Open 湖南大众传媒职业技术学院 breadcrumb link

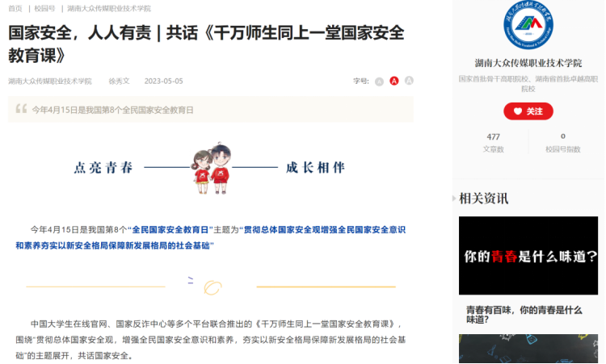point(109,9)
